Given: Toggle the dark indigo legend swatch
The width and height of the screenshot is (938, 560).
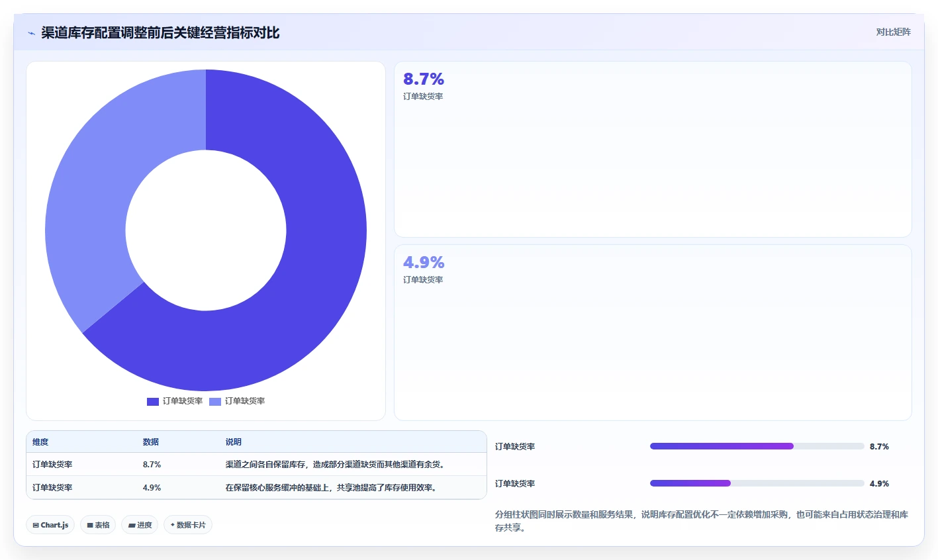Looking at the screenshot, I should point(153,401).
